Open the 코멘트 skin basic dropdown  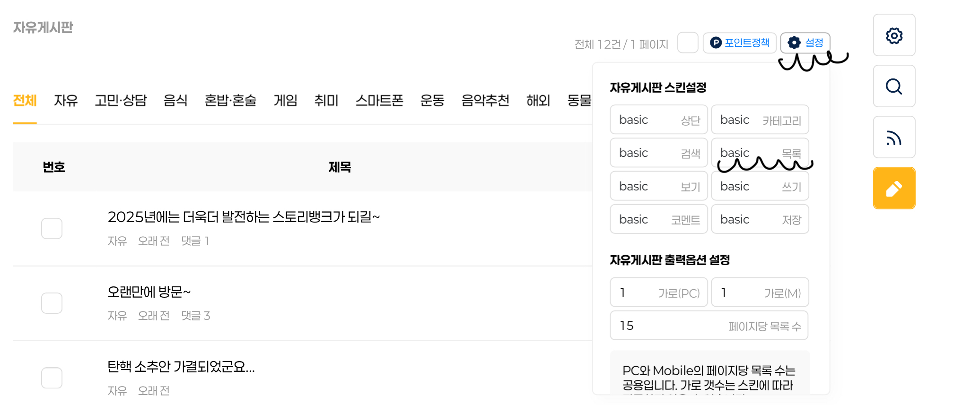click(x=659, y=219)
